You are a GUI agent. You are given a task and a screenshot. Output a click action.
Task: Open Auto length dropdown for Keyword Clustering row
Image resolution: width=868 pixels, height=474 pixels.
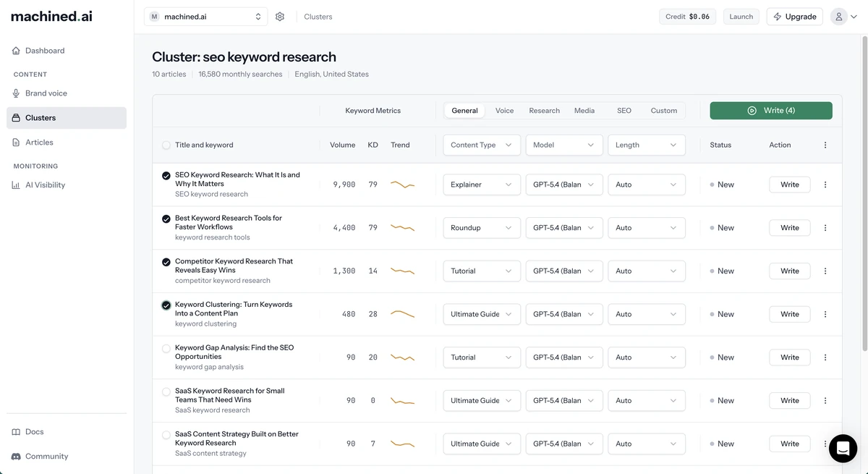[647, 314]
